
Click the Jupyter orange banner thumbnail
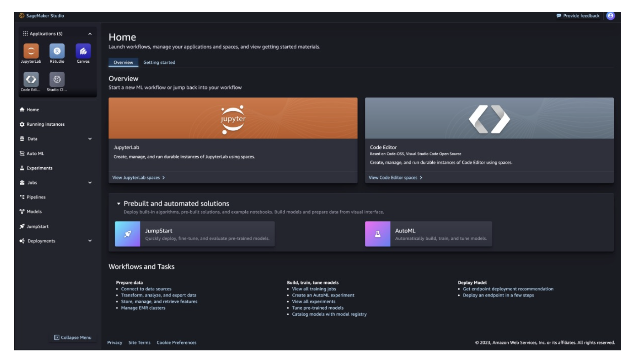pos(233,119)
